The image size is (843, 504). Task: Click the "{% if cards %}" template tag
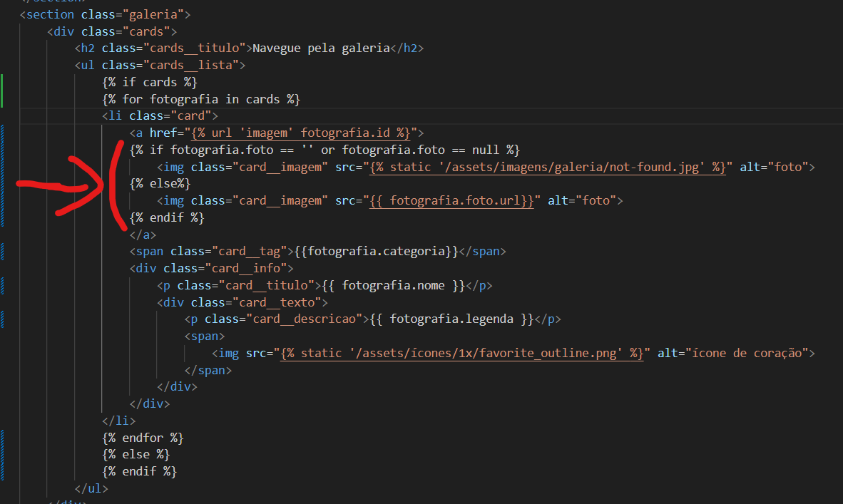150,82
